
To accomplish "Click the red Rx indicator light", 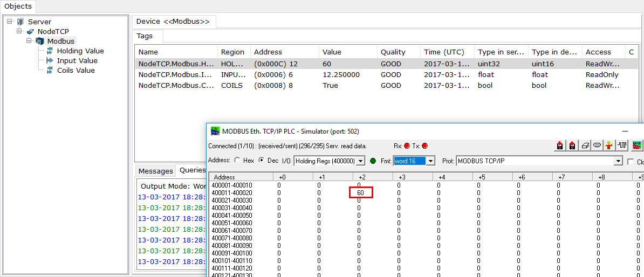I will click(x=407, y=146).
